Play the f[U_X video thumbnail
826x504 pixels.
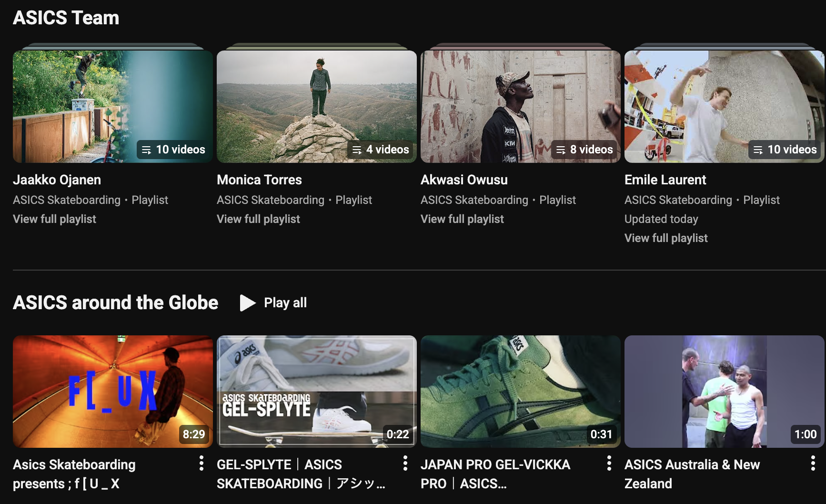tap(113, 392)
